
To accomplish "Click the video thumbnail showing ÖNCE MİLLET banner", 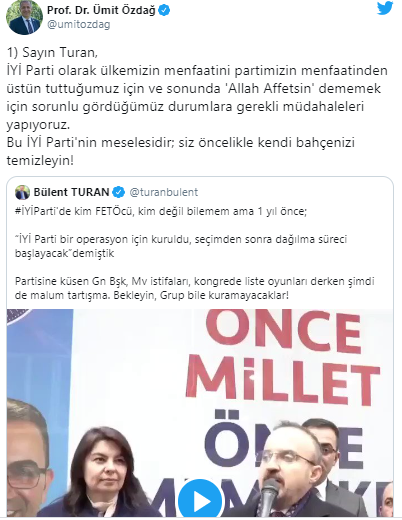I will (200, 413).
